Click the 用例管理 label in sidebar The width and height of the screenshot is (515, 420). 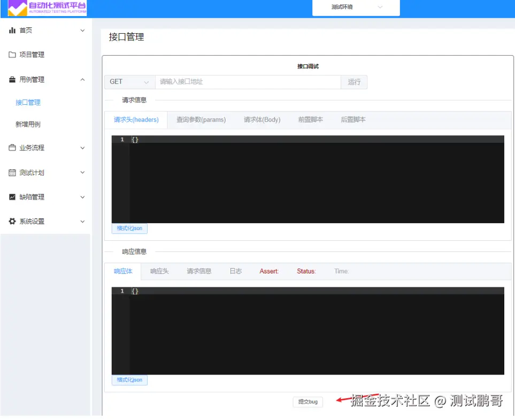pyautogui.click(x=32, y=80)
